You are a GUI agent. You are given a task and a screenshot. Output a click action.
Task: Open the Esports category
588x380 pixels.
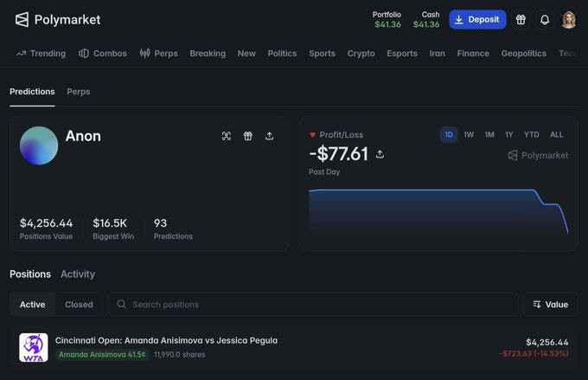tap(402, 54)
